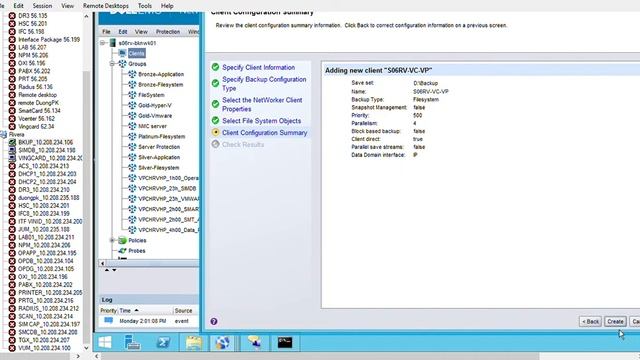The height and width of the screenshot is (360, 640).
Task: Collapse the Groups tree node
Action: [112, 64]
